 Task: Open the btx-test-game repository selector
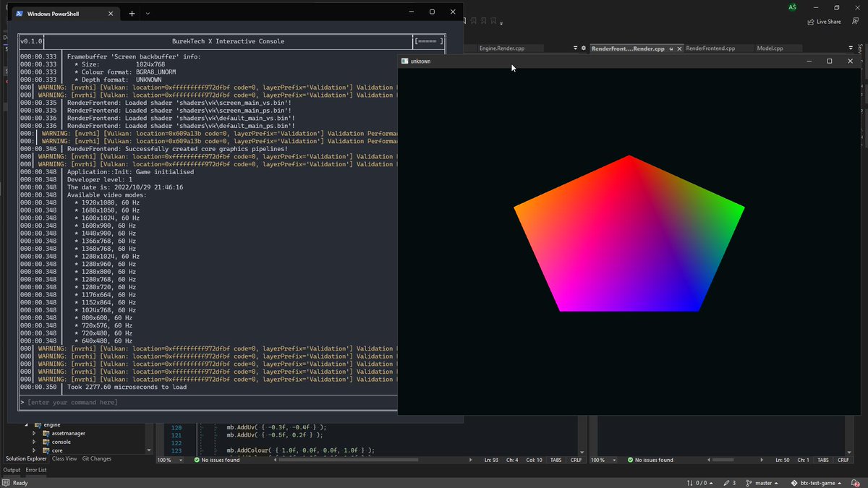tap(817, 482)
